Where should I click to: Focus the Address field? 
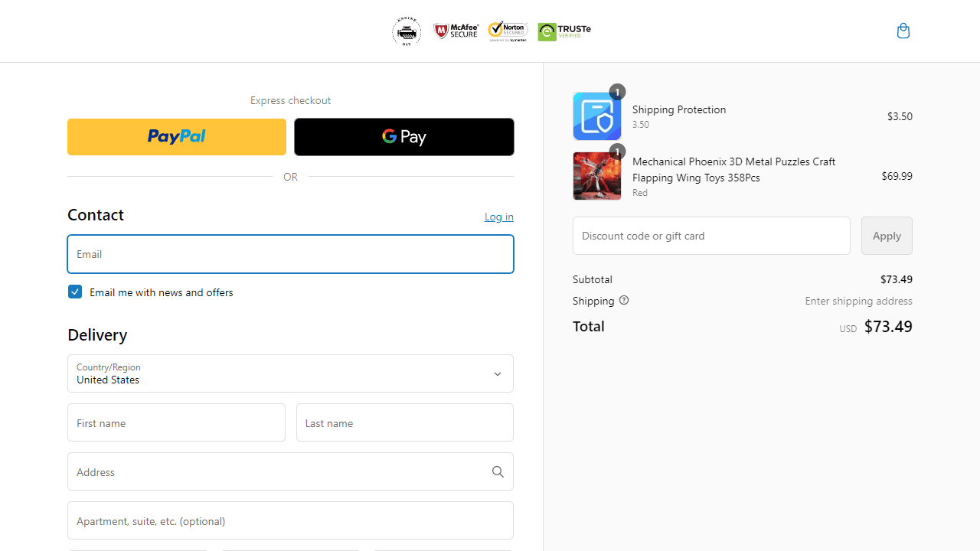(x=290, y=471)
